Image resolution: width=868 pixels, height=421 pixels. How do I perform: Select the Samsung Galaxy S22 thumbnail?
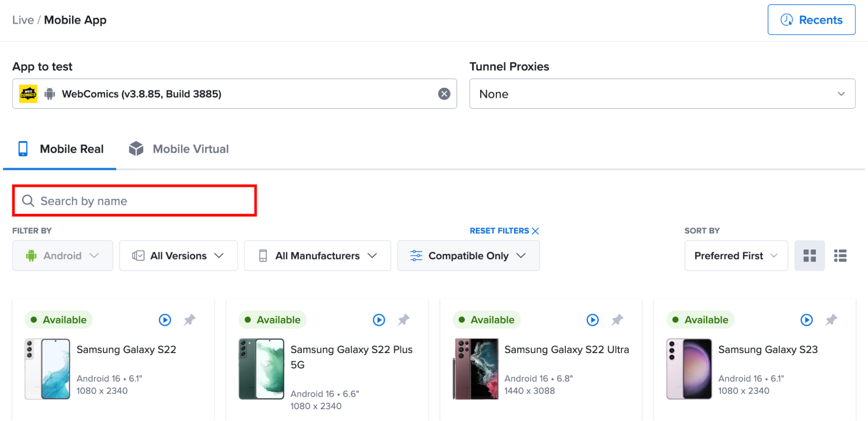click(47, 369)
